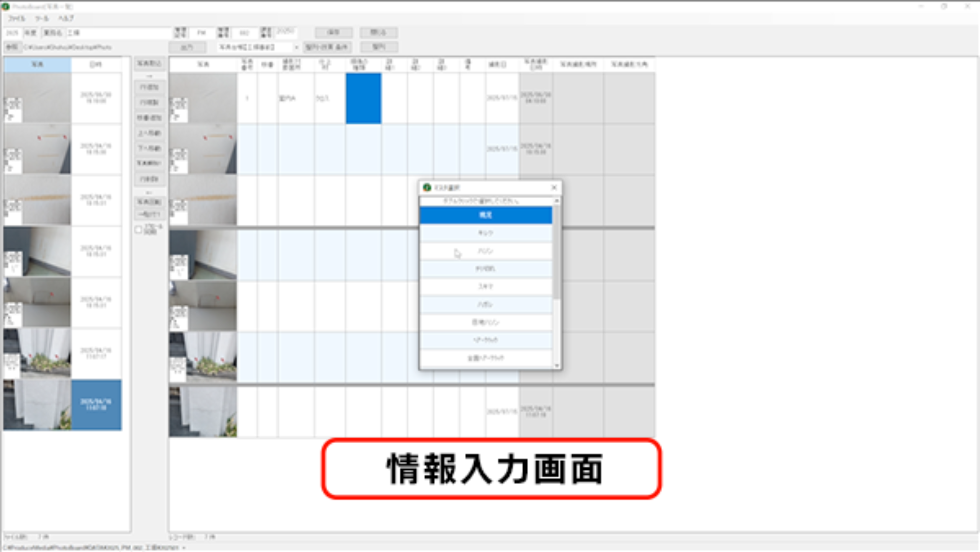
Task: Open the ツール menu
Action: (42, 18)
